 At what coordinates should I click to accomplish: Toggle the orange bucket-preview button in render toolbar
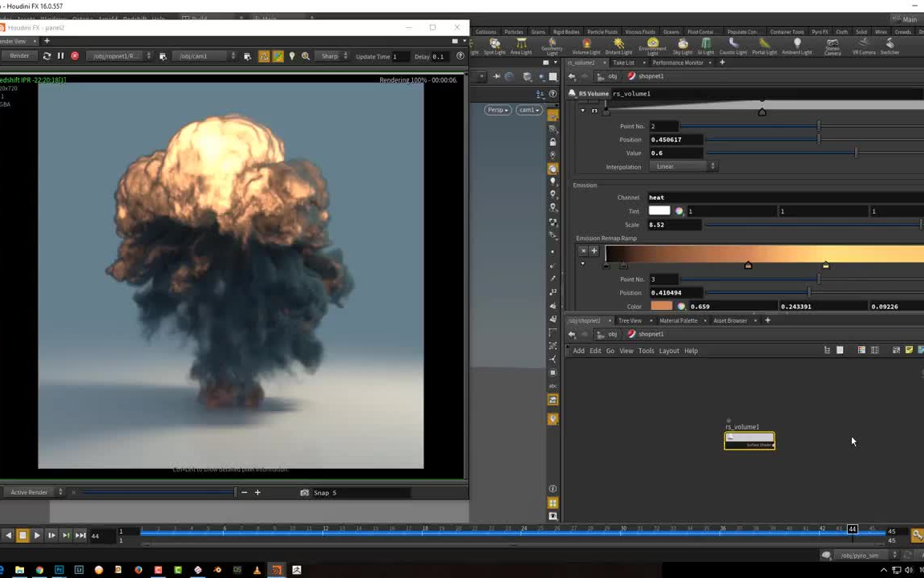tap(278, 56)
